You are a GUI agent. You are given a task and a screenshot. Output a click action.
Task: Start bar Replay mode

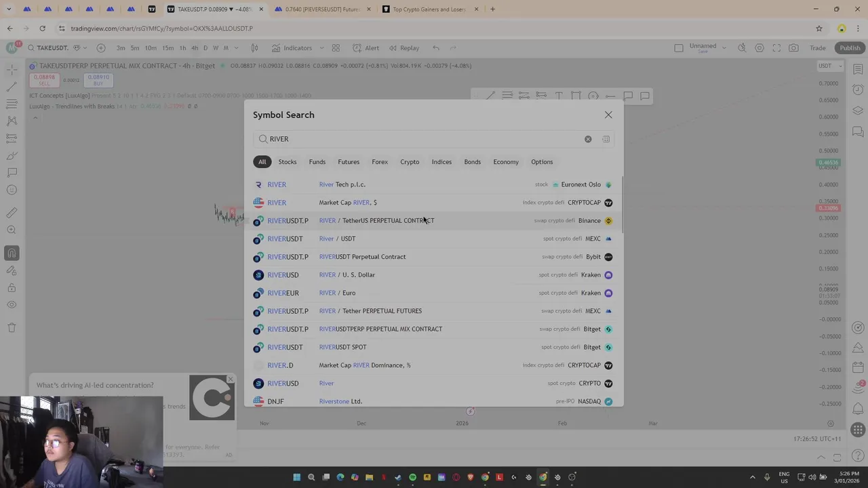click(x=403, y=48)
